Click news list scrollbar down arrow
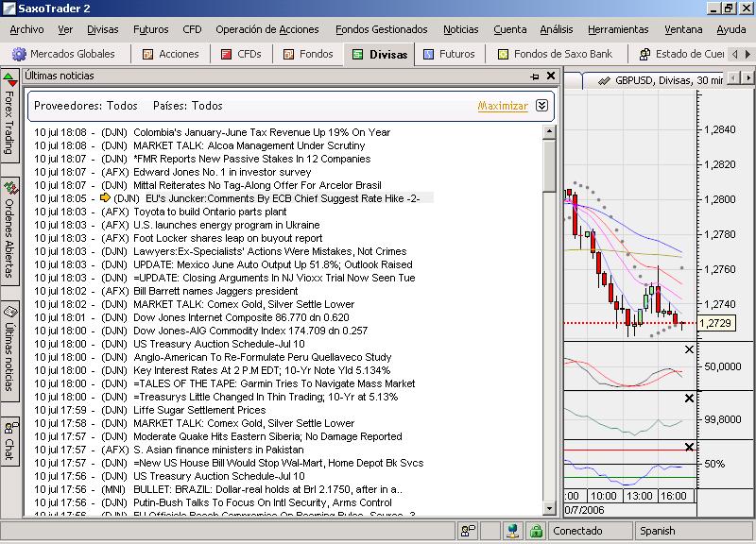This screenshot has width=756, height=544. (x=549, y=508)
